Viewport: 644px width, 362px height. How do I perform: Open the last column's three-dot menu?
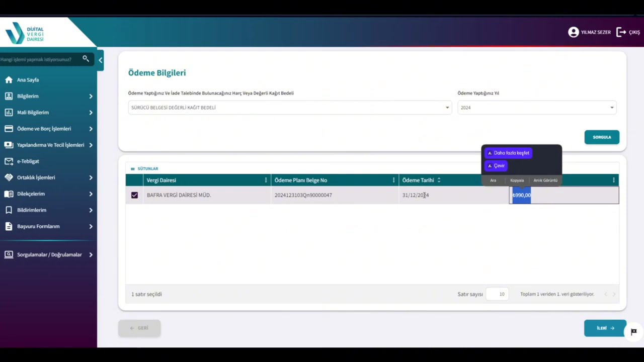click(x=613, y=180)
